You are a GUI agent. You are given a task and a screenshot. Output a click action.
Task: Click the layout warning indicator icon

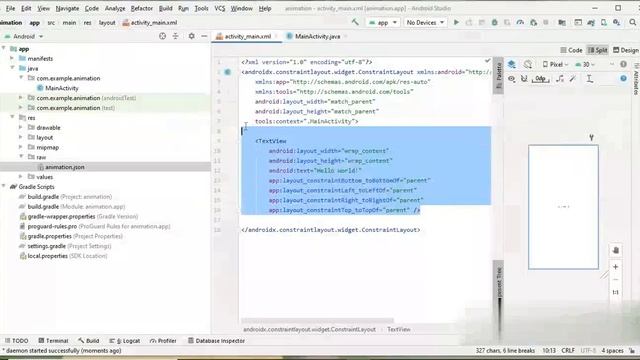click(x=623, y=64)
